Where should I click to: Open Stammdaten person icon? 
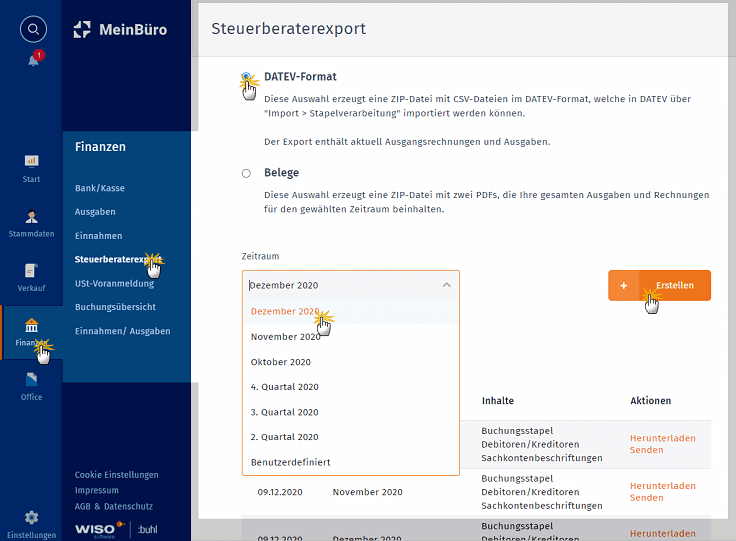pos(31,216)
